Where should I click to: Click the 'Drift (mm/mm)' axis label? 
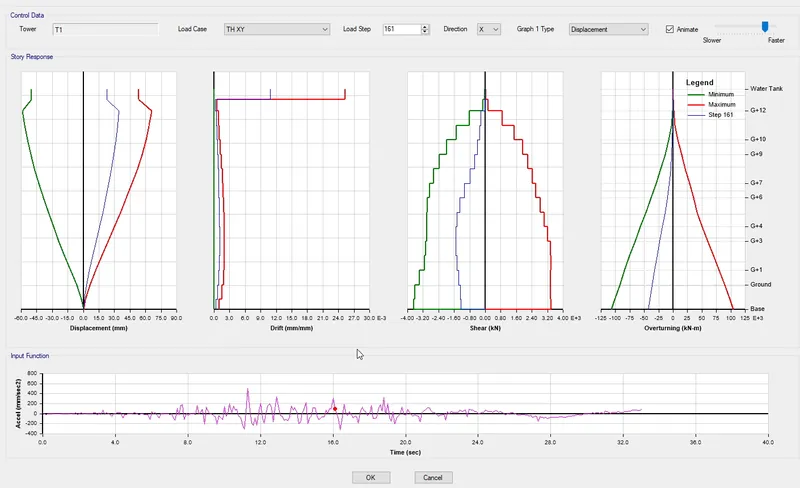click(291, 328)
